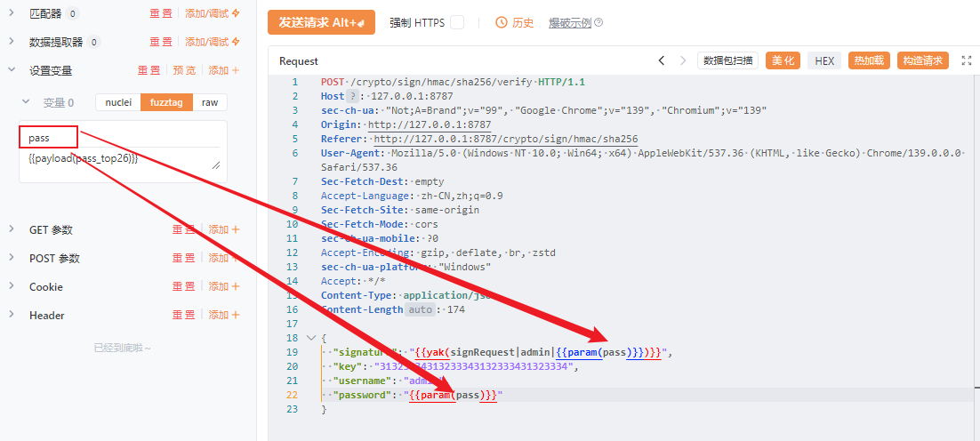This screenshot has height=441, width=980.
Task: Go to next request with right arrow
Action: (x=682, y=60)
